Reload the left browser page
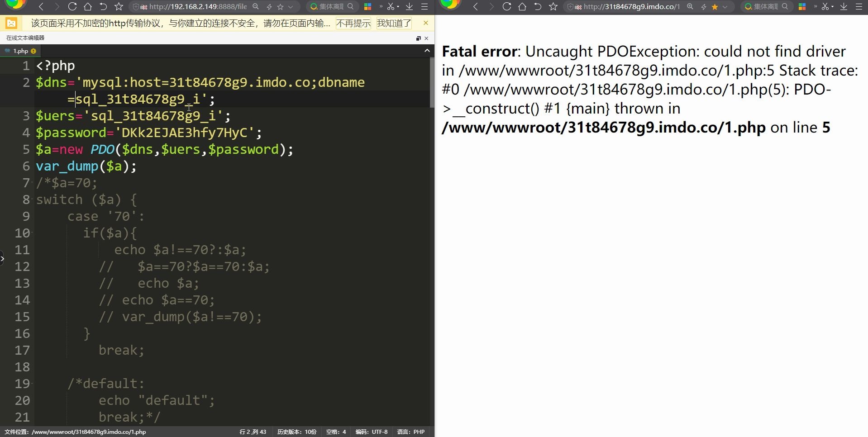This screenshot has width=868, height=437. (x=72, y=6)
